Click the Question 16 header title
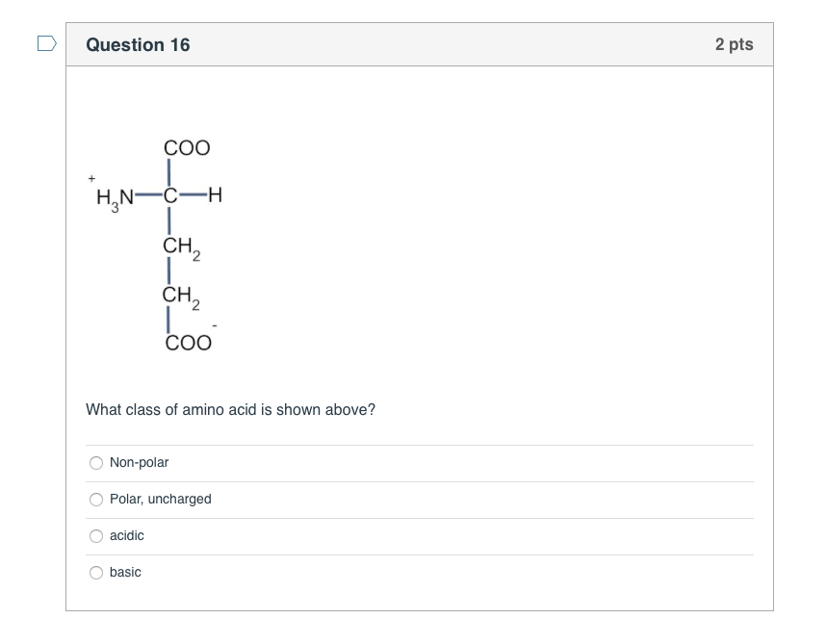 [x=138, y=44]
